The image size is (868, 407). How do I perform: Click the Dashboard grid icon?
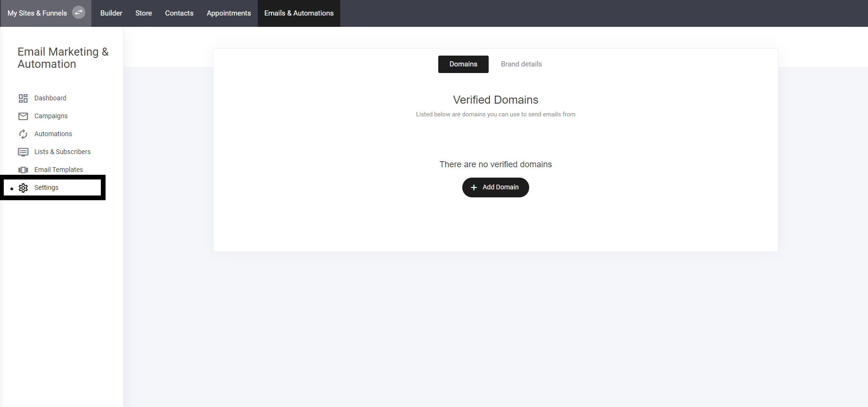[23, 98]
